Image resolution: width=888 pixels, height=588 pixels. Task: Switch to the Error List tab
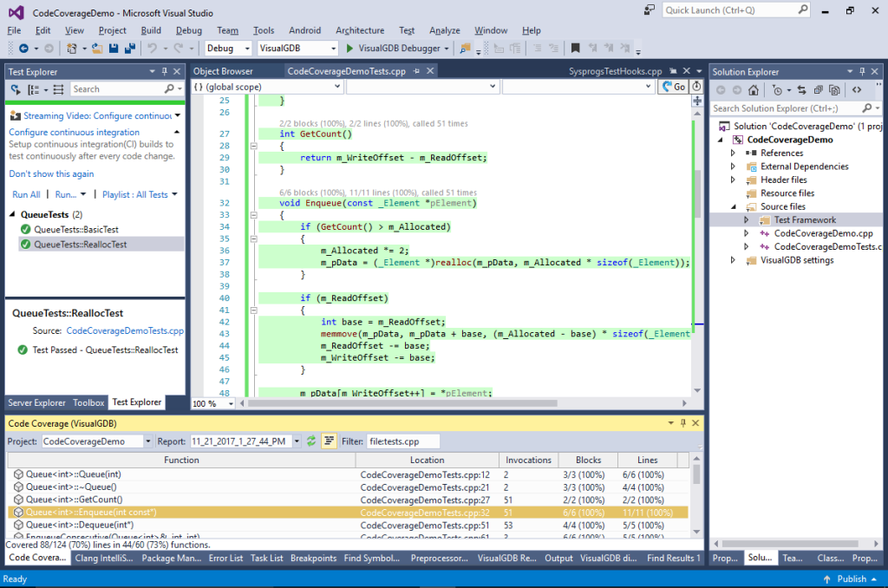[x=225, y=558]
